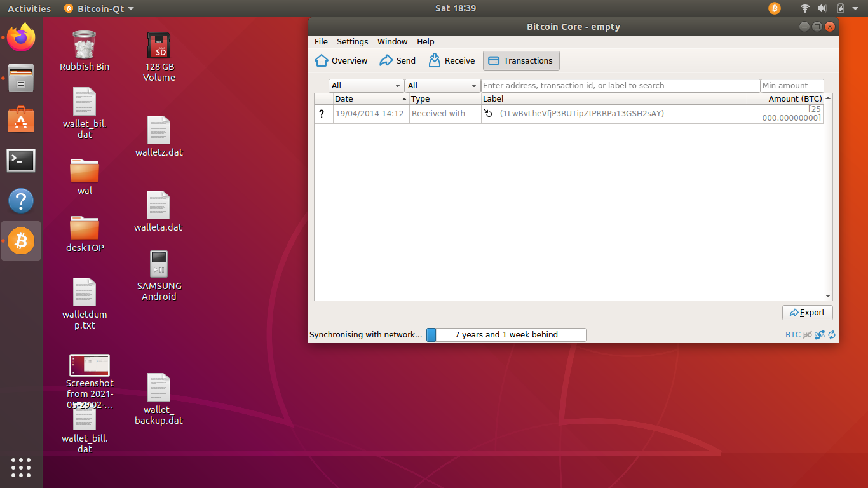The height and width of the screenshot is (488, 868).
Task: Sort transactions by Label column header
Action: click(614, 99)
